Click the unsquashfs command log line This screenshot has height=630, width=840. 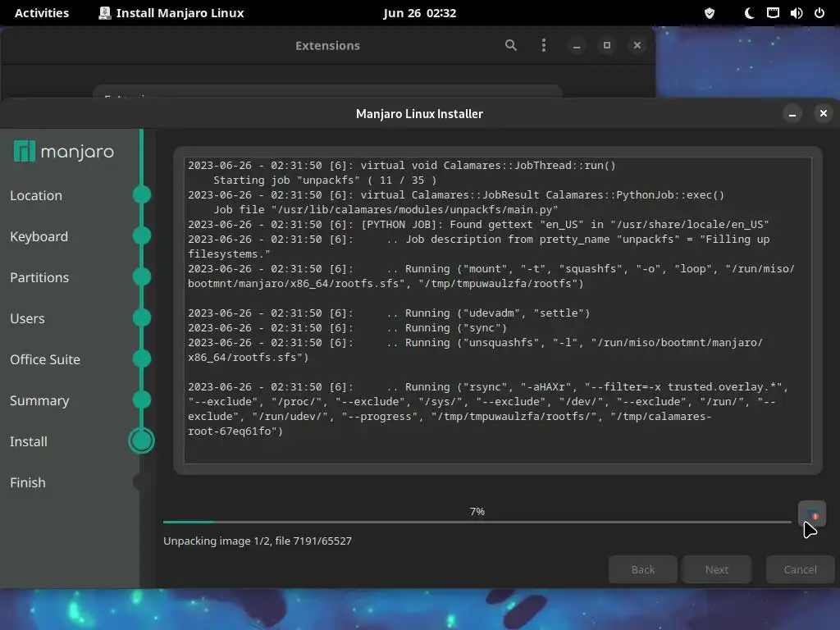[x=475, y=349]
